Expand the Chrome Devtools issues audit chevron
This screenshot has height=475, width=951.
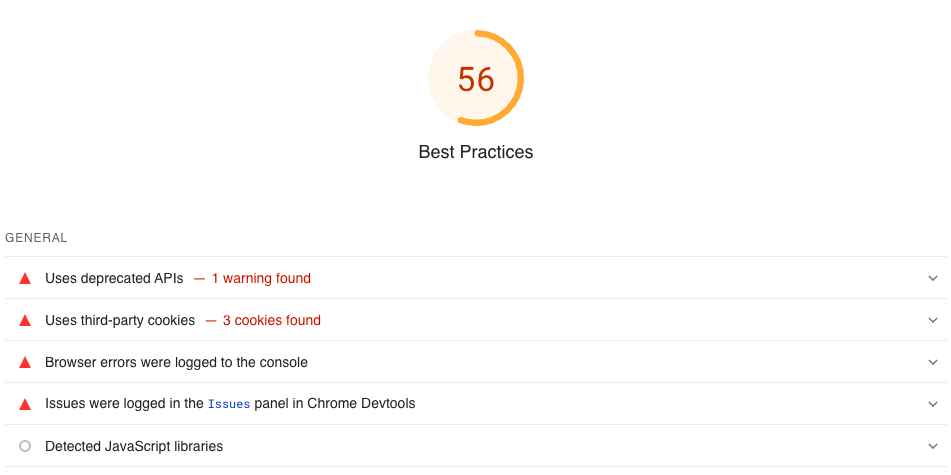[x=933, y=404]
